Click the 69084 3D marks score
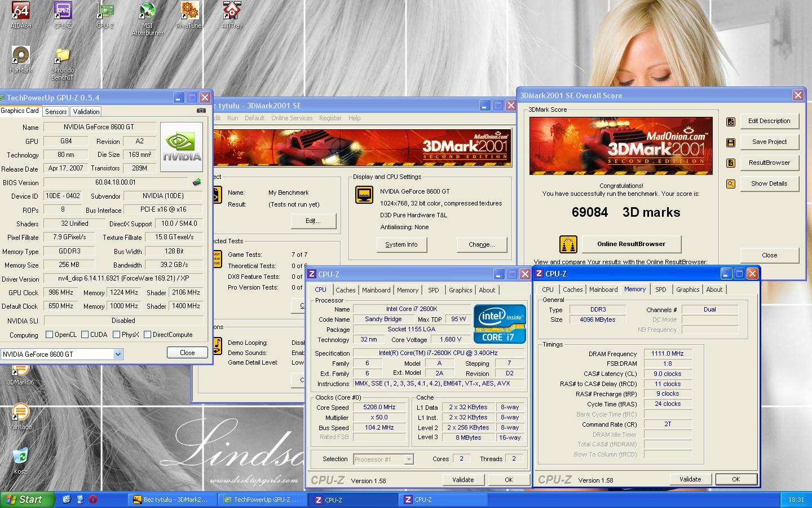This screenshot has height=508, width=812. pos(626,212)
